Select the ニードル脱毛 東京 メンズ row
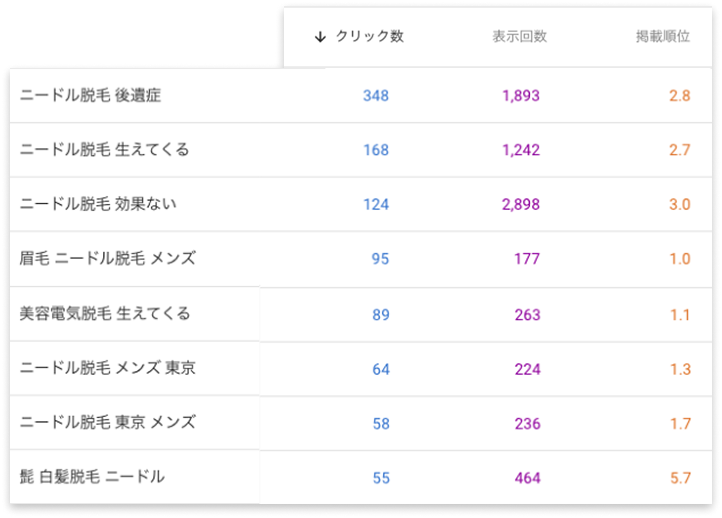 pyautogui.click(x=108, y=423)
